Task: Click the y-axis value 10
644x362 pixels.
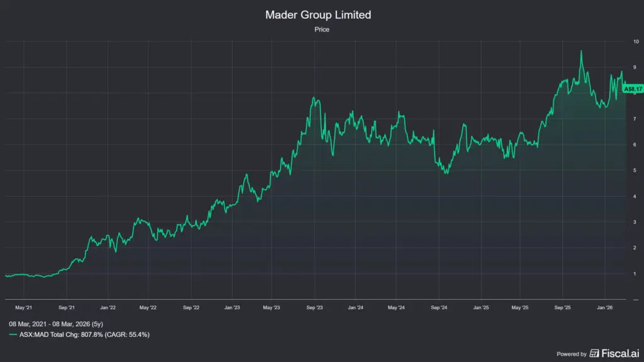Action: click(635, 40)
